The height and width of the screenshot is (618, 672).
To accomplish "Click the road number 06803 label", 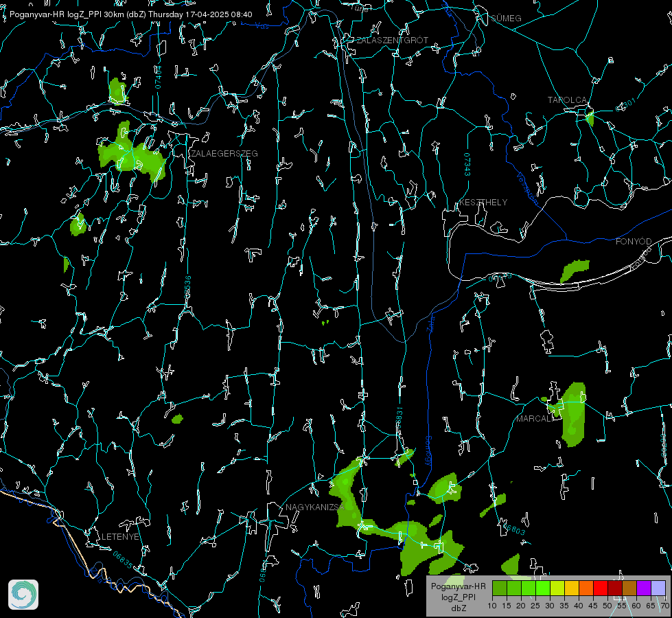I will 515,529.
